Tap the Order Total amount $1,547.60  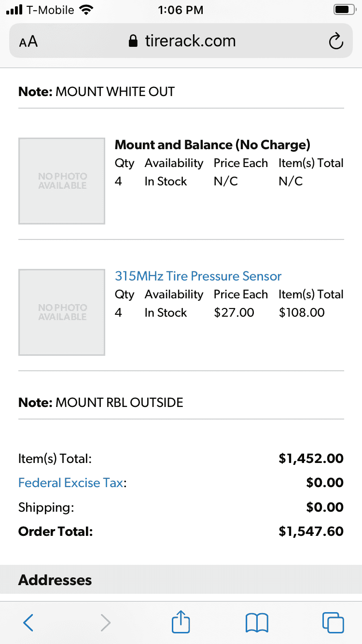(311, 532)
